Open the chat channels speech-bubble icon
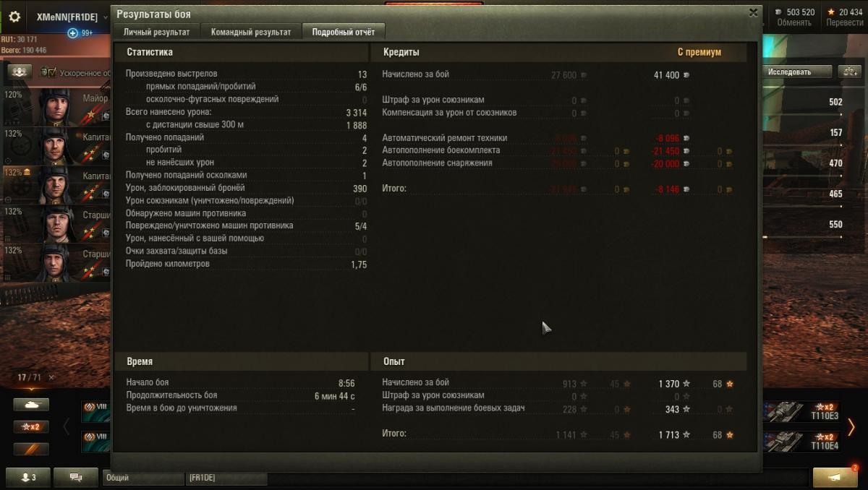Viewport: 868px width, 490px height. [76, 478]
